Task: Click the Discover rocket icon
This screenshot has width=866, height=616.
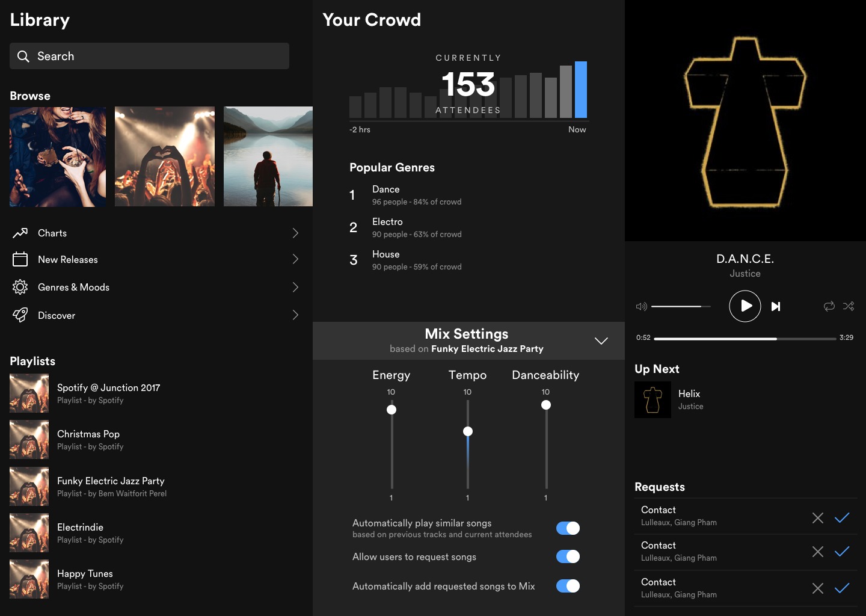Action: click(20, 315)
